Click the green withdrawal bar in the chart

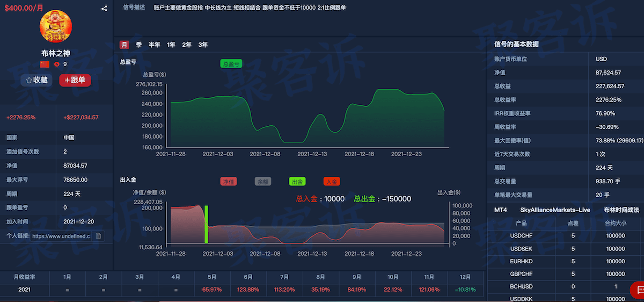(x=206, y=224)
